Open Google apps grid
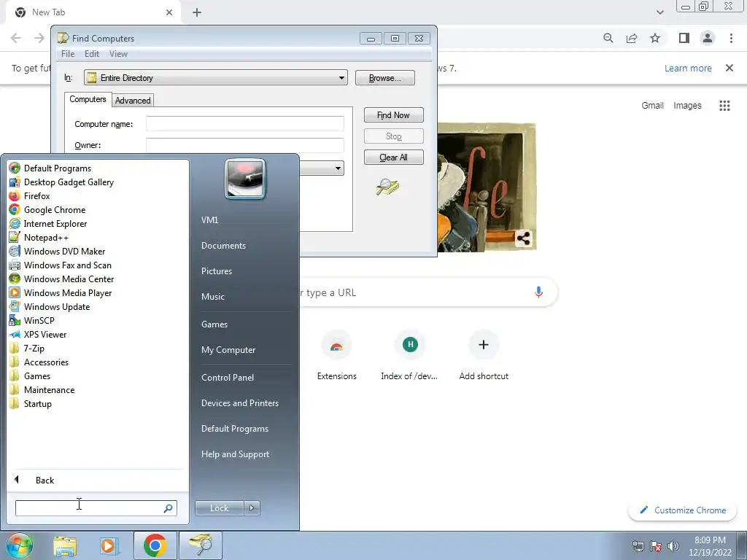This screenshot has height=560, width=747. 724,105
